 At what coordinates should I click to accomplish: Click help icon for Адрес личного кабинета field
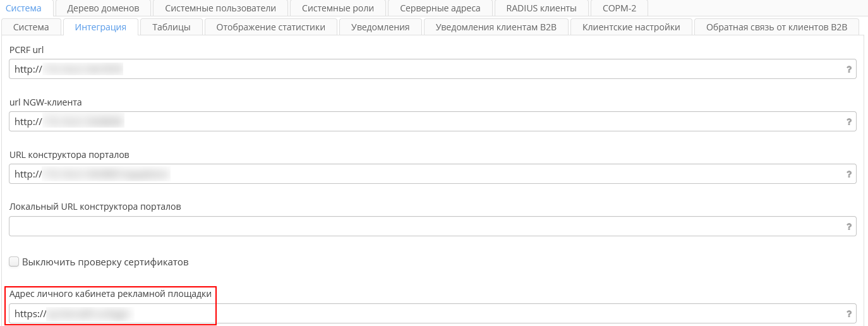tap(849, 314)
